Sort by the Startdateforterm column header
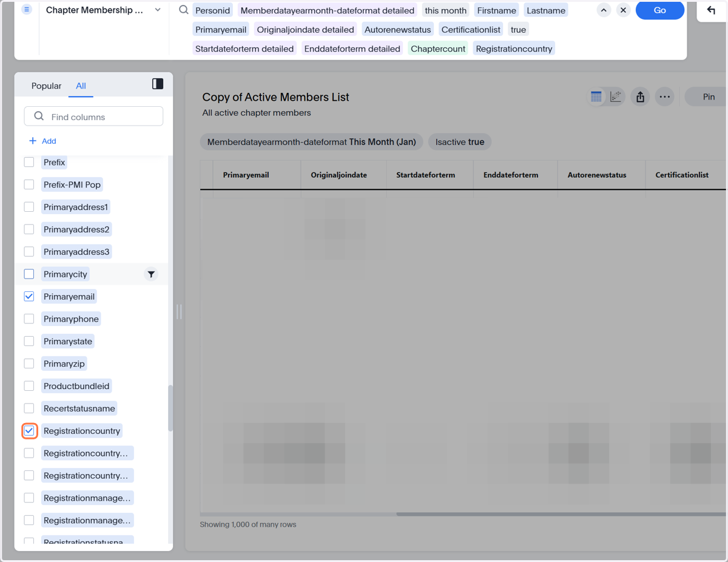This screenshot has width=728, height=562. tap(426, 175)
